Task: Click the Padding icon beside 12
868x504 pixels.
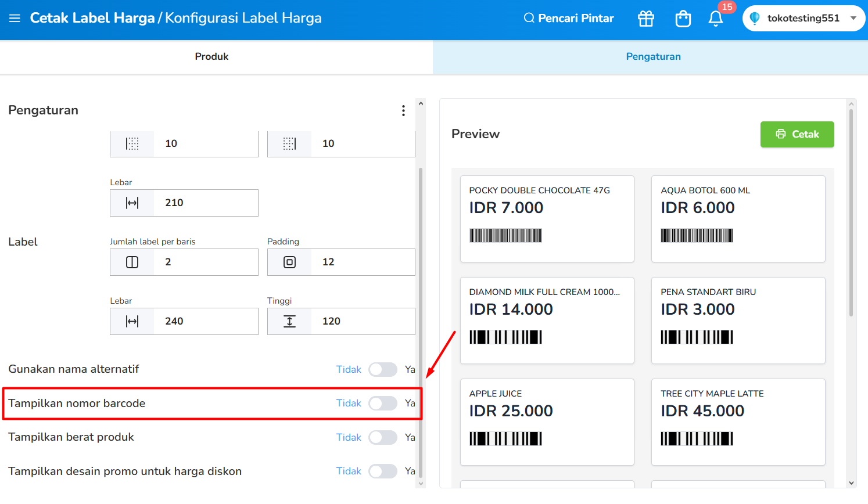Action: [289, 262]
